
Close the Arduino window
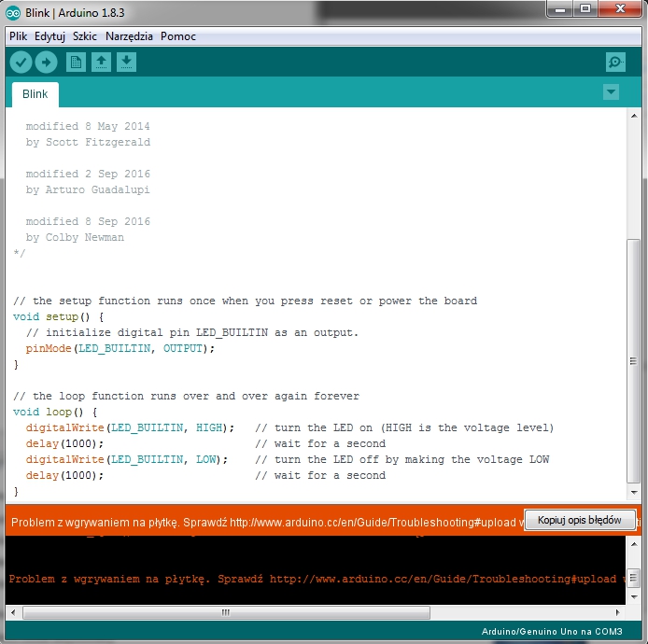(620, 9)
